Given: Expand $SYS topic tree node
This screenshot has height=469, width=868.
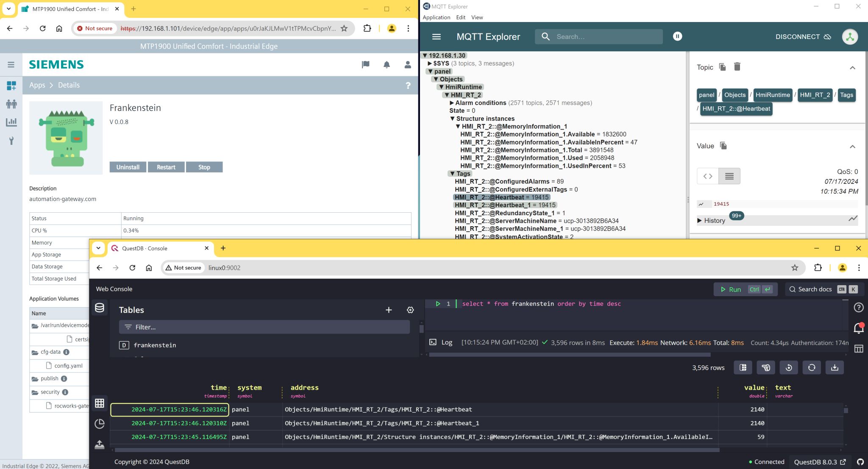Looking at the screenshot, I should tap(430, 64).
